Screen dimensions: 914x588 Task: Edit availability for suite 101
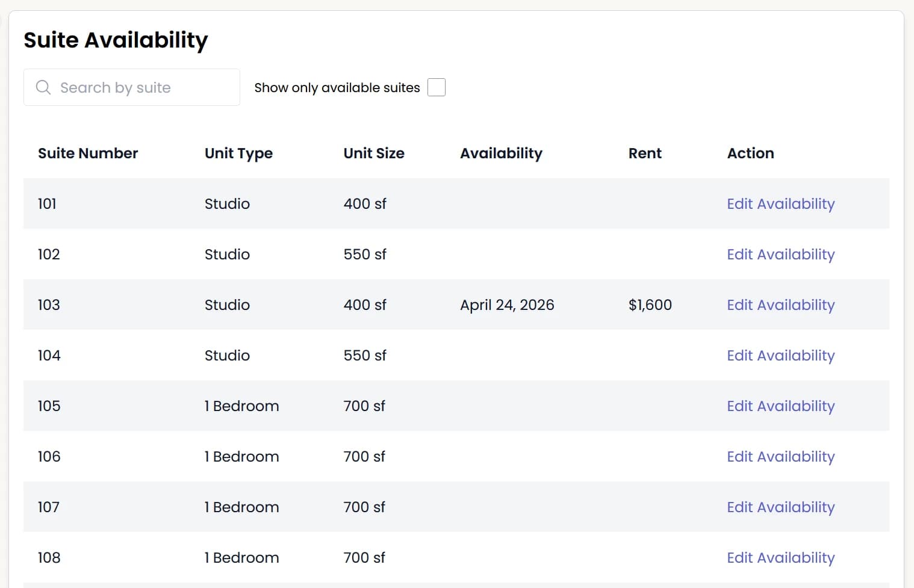pos(780,203)
